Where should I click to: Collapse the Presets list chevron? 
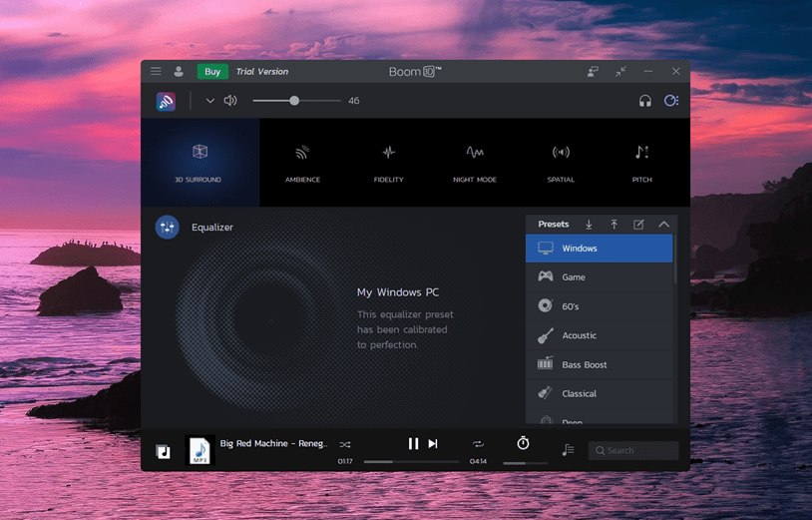click(664, 225)
